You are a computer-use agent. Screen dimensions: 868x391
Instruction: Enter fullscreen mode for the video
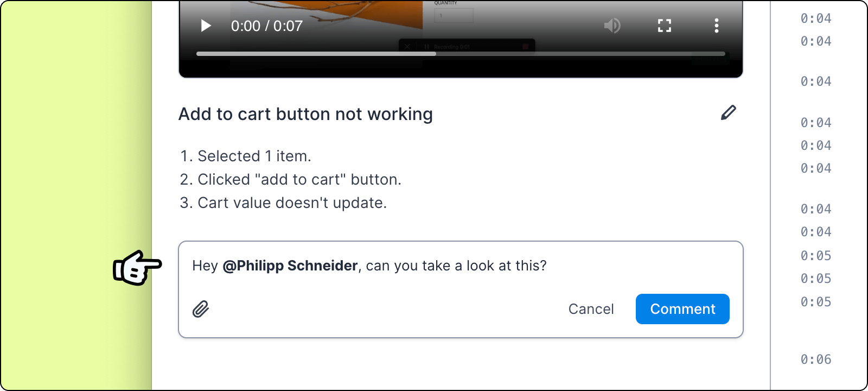click(x=665, y=26)
